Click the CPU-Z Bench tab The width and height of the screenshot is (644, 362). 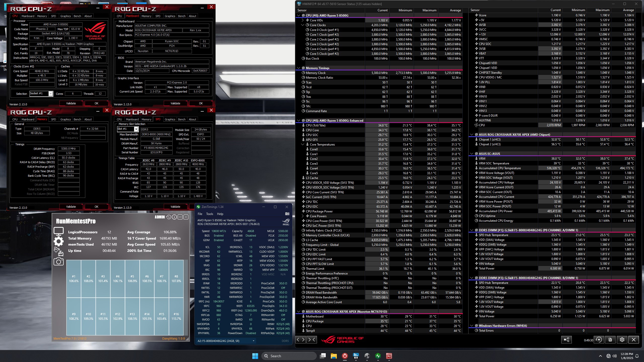(x=77, y=16)
